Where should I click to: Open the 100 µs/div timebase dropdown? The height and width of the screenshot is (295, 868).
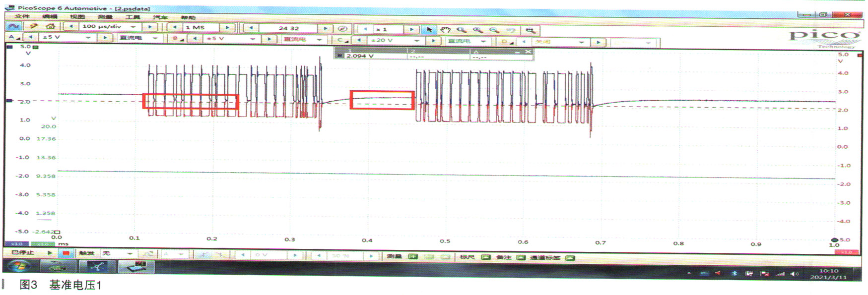pyautogui.click(x=133, y=26)
